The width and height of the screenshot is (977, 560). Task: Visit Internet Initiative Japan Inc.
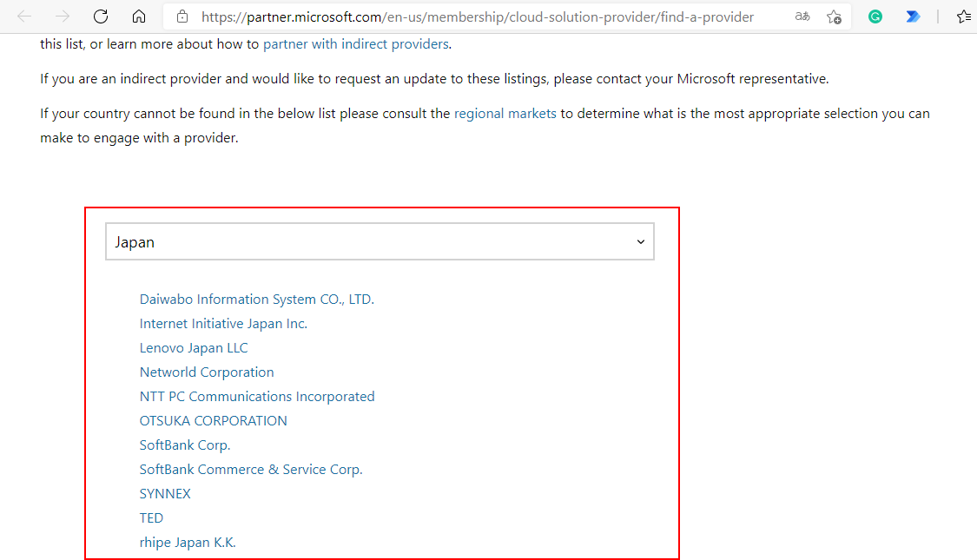coord(223,323)
